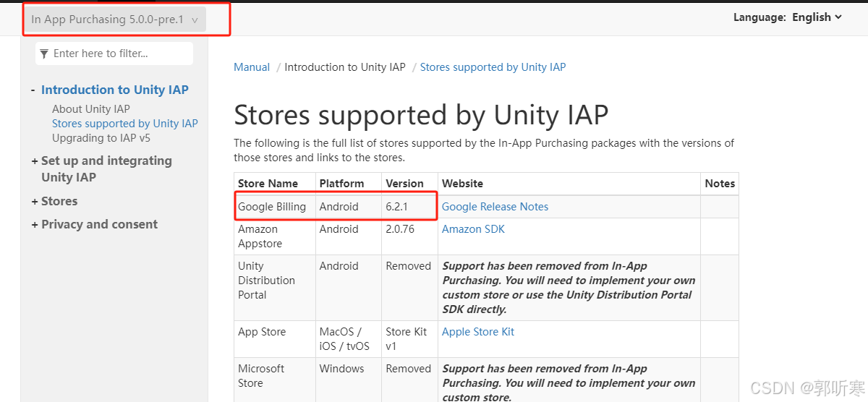This screenshot has height=402, width=868.
Task: Click the Notes column header
Action: (720, 184)
